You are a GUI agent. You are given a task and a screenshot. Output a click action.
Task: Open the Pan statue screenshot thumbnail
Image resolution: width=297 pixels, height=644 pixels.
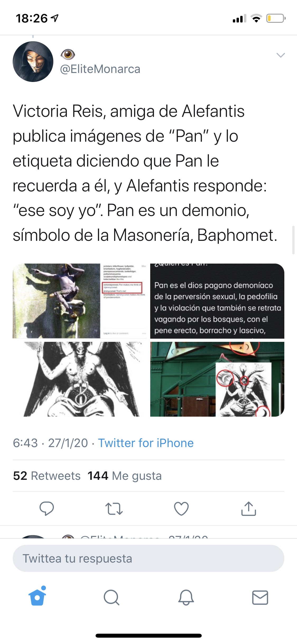80,301
